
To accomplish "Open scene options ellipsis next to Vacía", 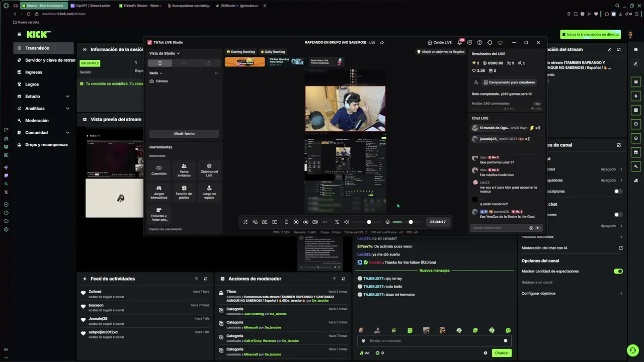I will (x=217, y=73).
